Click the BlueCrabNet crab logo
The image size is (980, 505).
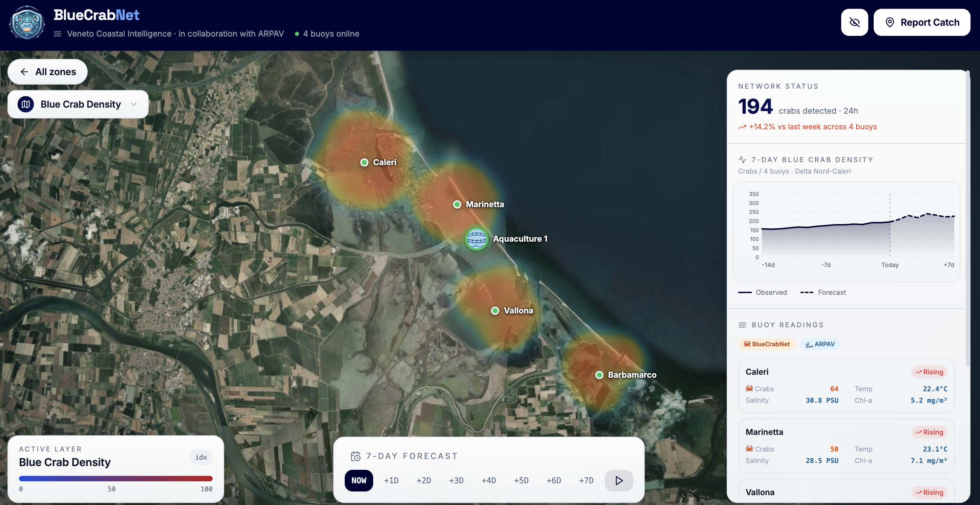click(27, 23)
